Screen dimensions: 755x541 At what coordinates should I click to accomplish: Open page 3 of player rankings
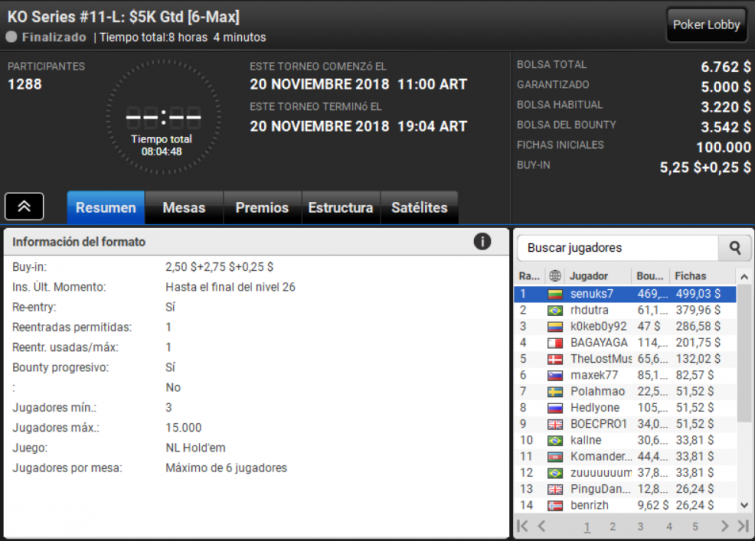point(640,527)
